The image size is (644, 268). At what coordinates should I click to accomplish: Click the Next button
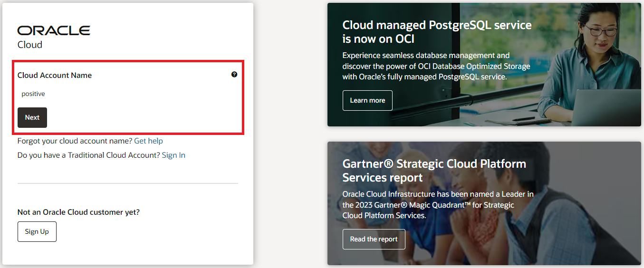click(32, 117)
